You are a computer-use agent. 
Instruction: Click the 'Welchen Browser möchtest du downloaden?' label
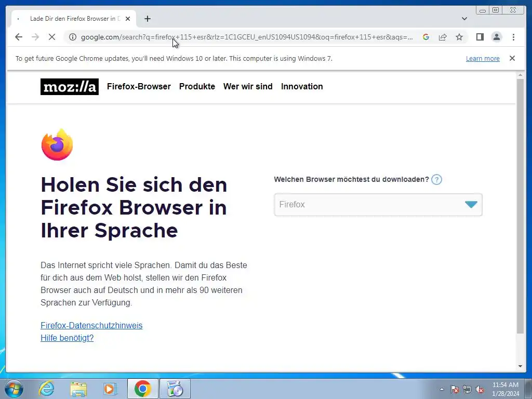tap(352, 179)
